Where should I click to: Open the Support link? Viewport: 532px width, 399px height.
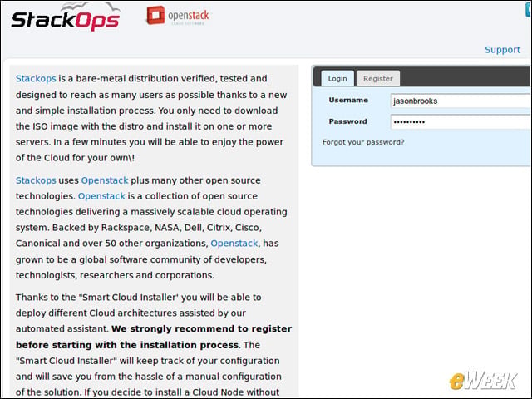point(502,50)
